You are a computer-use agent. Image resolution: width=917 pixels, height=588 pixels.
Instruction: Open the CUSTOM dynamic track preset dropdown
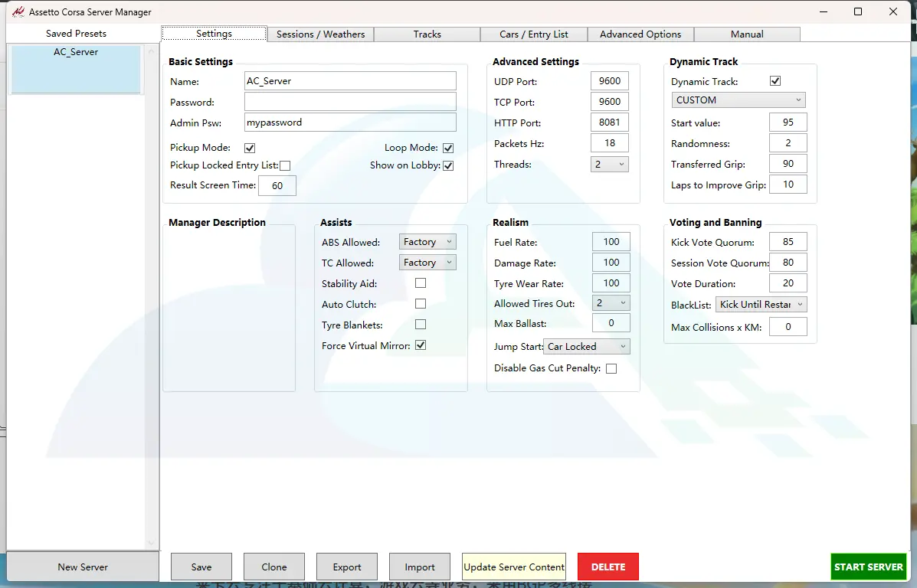click(x=738, y=100)
